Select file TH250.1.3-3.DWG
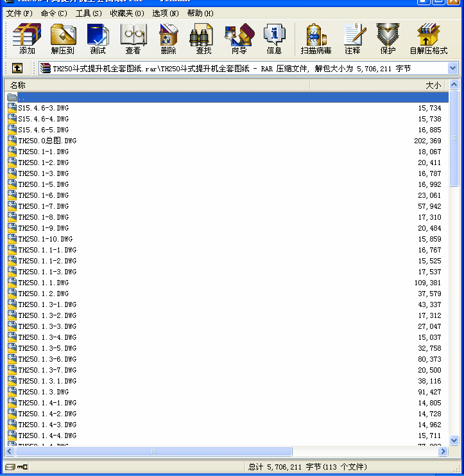The image size is (464, 476). click(47, 326)
